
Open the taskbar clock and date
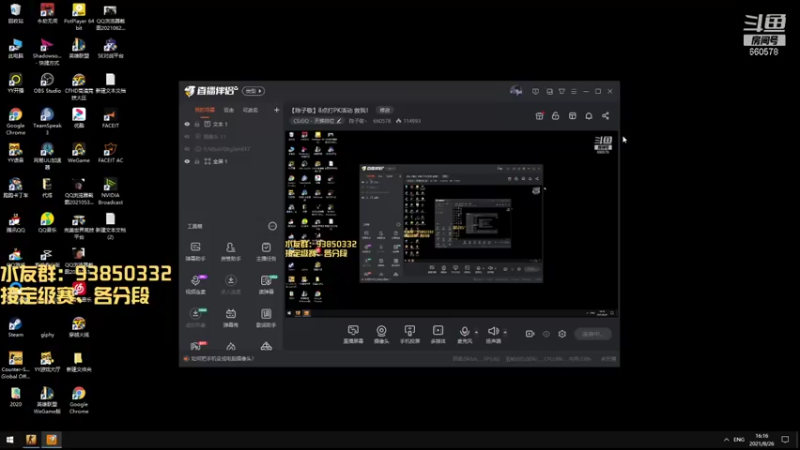pyautogui.click(x=761, y=439)
